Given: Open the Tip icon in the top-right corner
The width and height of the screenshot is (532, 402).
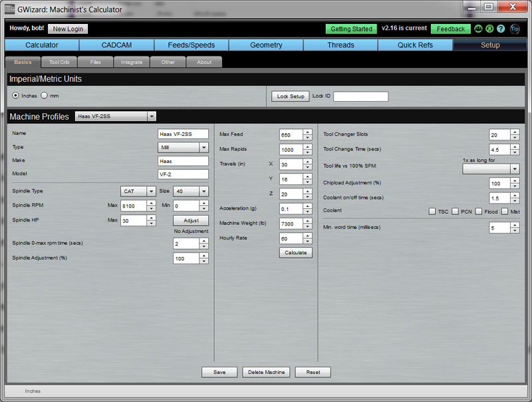Looking at the screenshot, I should (x=515, y=29).
